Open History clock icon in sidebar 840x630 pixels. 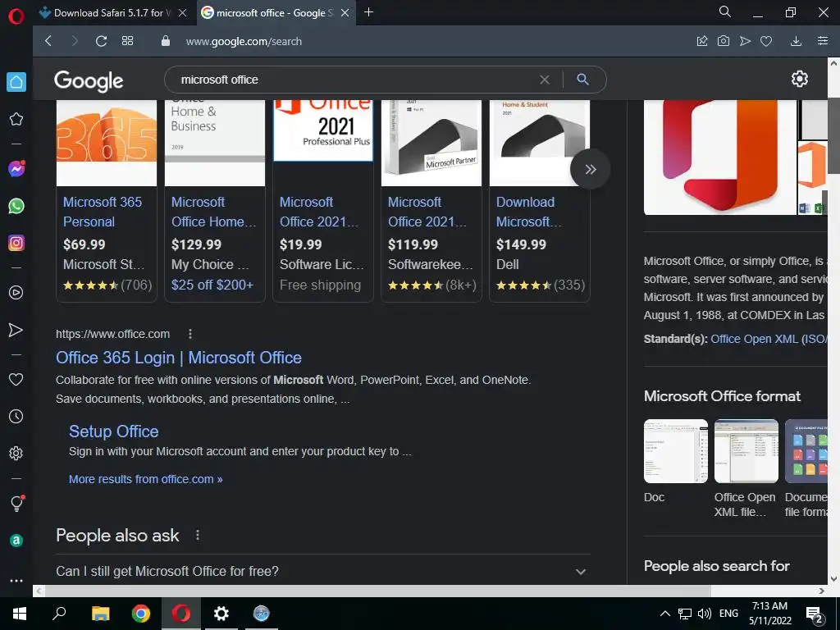point(16,416)
